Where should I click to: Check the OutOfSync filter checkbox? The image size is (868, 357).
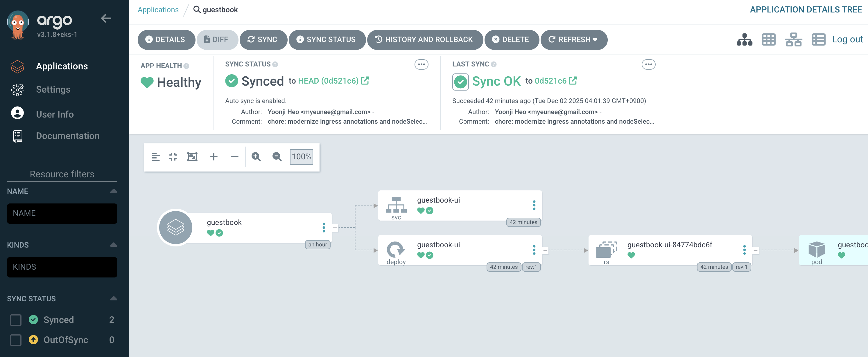pos(15,340)
